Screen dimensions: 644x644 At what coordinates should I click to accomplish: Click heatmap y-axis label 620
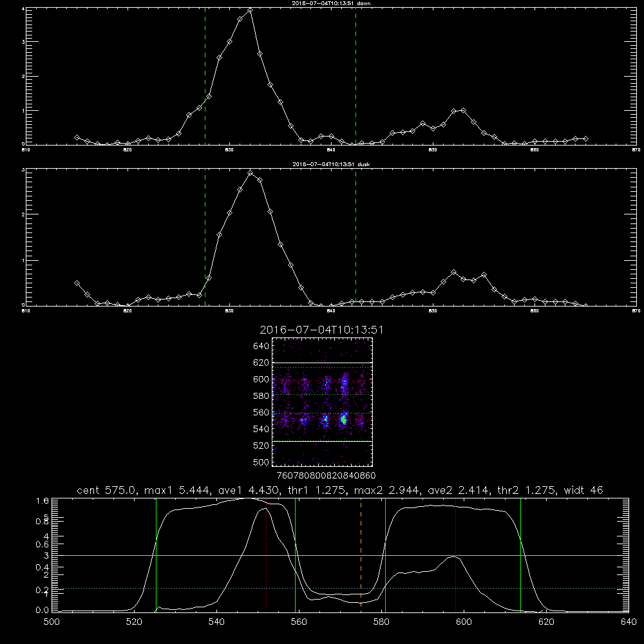tap(261, 363)
